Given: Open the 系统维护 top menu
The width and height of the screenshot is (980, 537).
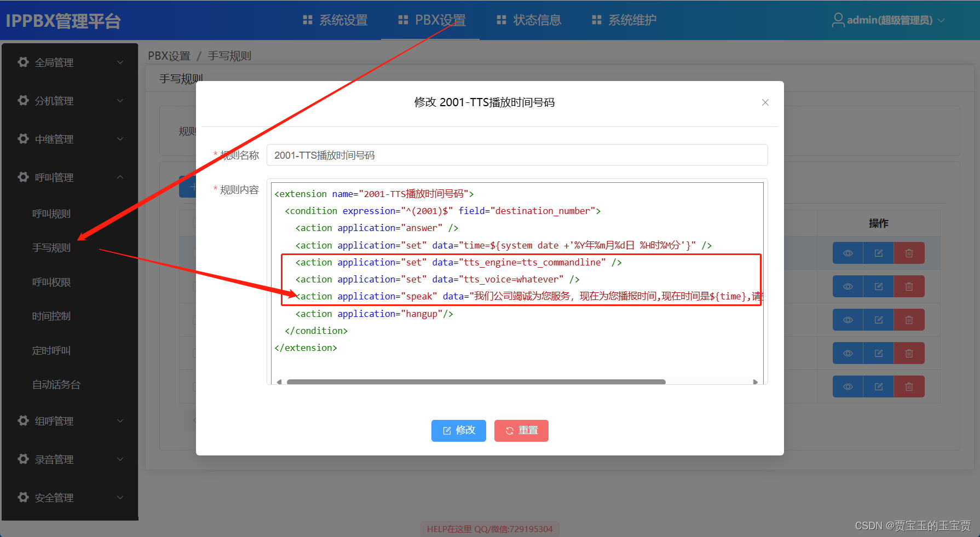Looking at the screenshot, I should click(x=624, y=20).
